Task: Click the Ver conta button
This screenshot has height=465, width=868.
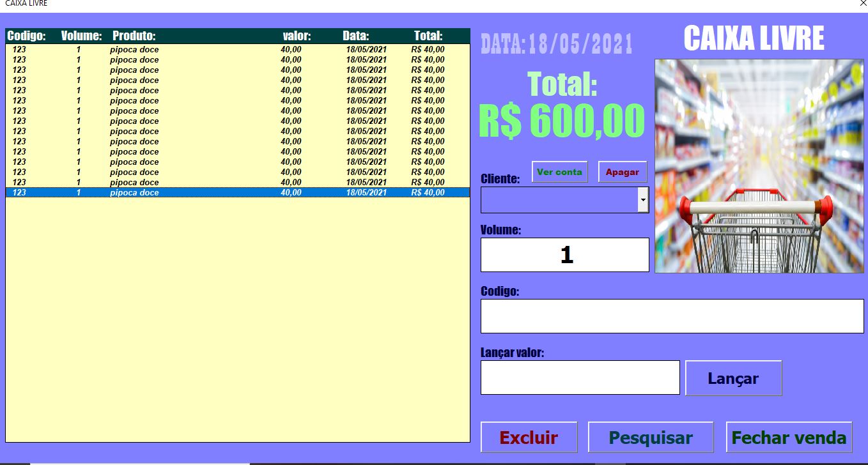Action: click(559, 171)
